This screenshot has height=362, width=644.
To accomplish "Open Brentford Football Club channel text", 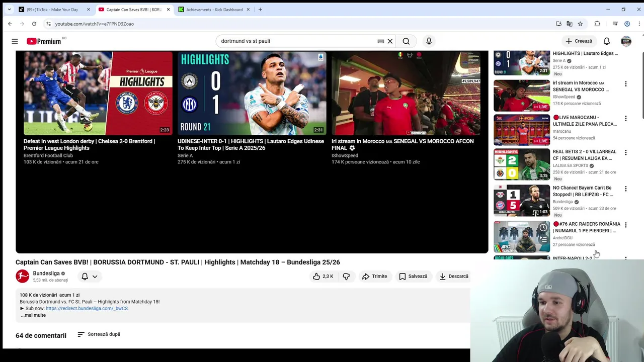I will (x=48, y=155).
